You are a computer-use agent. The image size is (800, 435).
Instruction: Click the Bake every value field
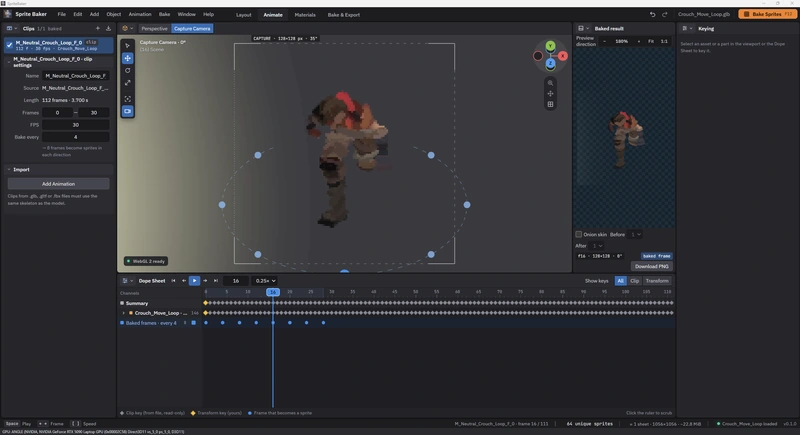click(76, 137)
